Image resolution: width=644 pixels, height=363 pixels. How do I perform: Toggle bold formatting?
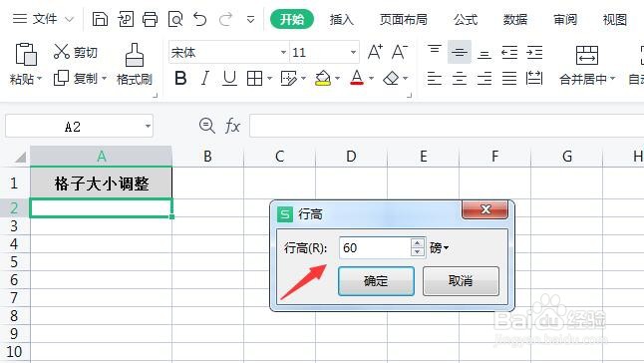pyautogui.click(x=180, y=78)
